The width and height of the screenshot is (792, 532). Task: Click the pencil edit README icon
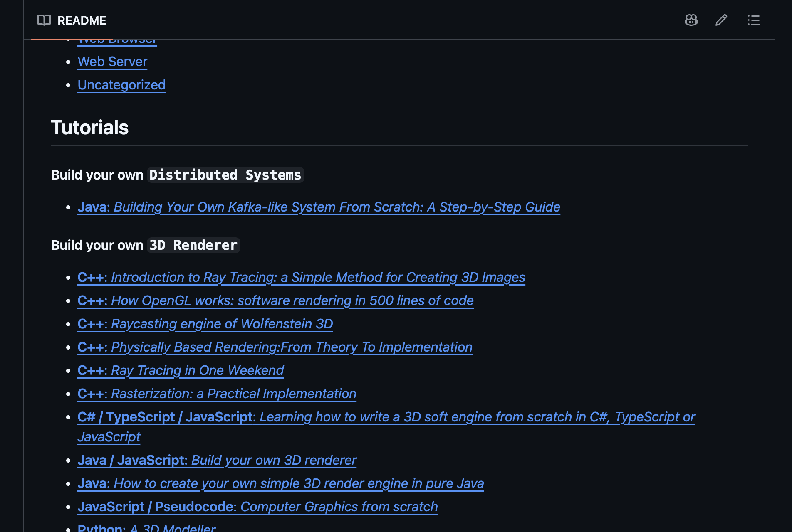[x=721, y=20]
